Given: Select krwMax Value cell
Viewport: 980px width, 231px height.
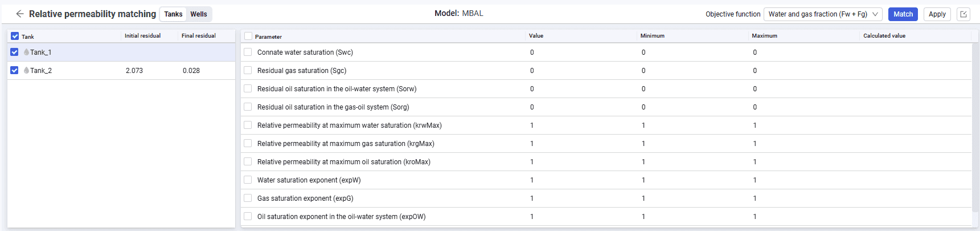Looking at the screenshot, I should pyautogui.click(x=581, y=125).
